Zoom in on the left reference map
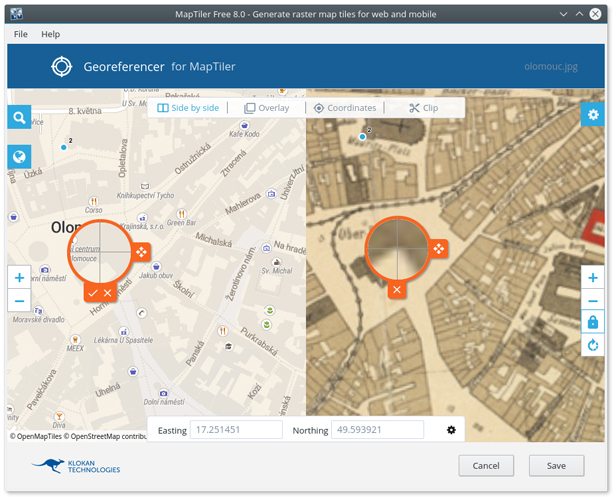616x500 pixels. tap(19, 278)
